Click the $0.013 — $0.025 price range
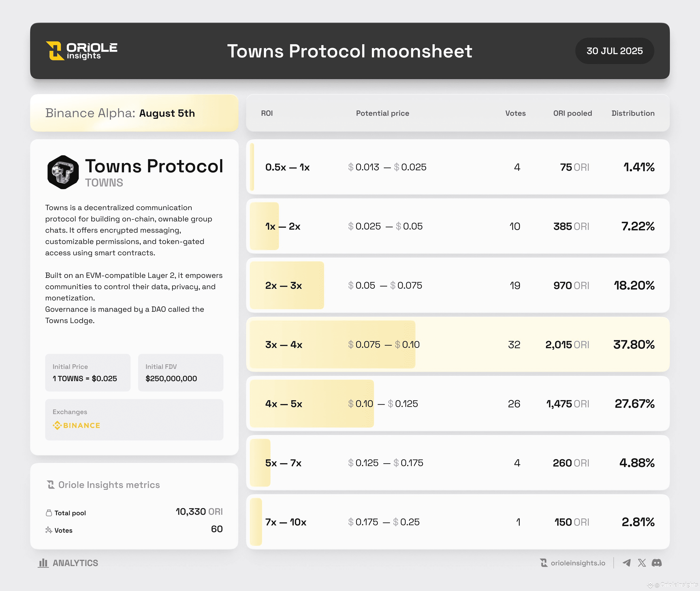The height and width of the screenshot is (591, 700). tap(387, 167)
